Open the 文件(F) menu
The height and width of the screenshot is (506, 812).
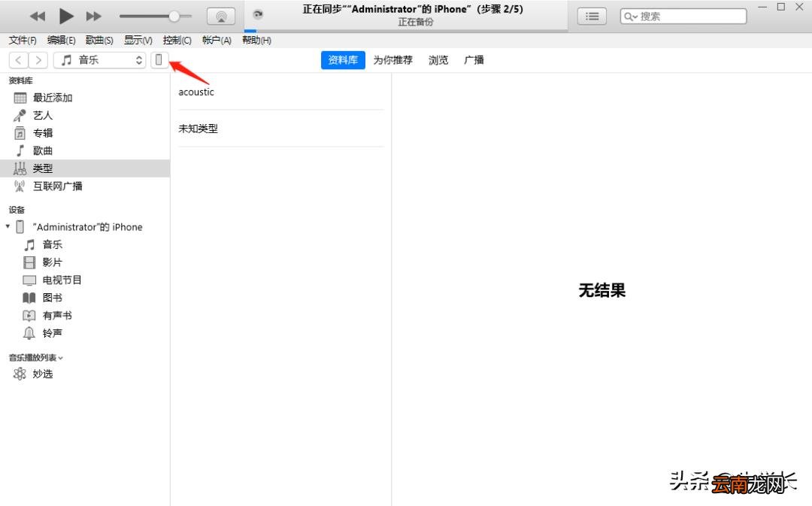(x=23, y=41)
